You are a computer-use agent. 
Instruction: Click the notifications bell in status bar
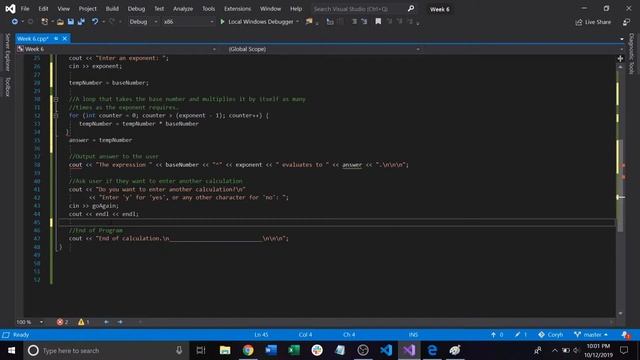click(626, 335)
